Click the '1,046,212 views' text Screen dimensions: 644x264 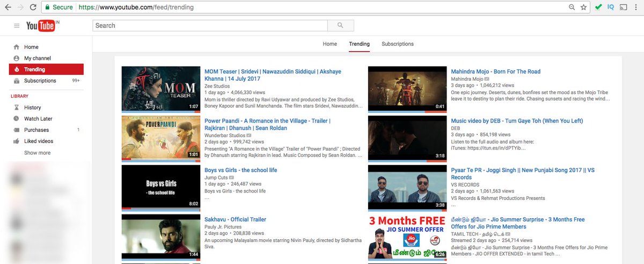[496, 85]
